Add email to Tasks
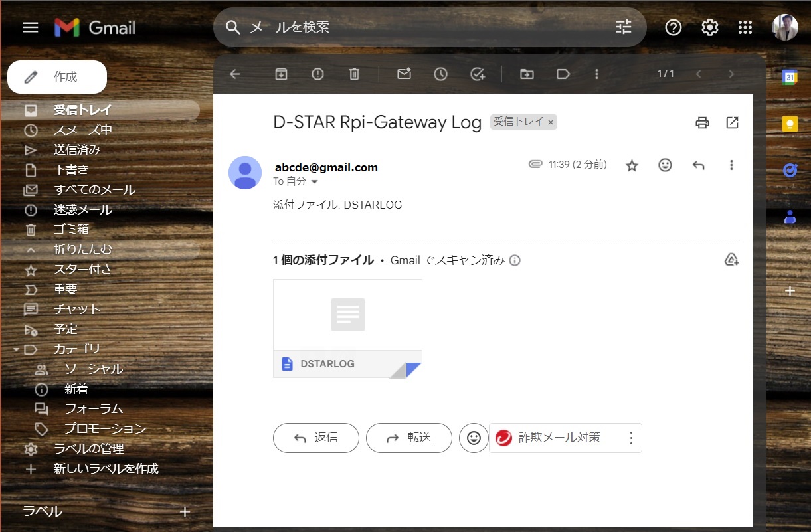 478,74
